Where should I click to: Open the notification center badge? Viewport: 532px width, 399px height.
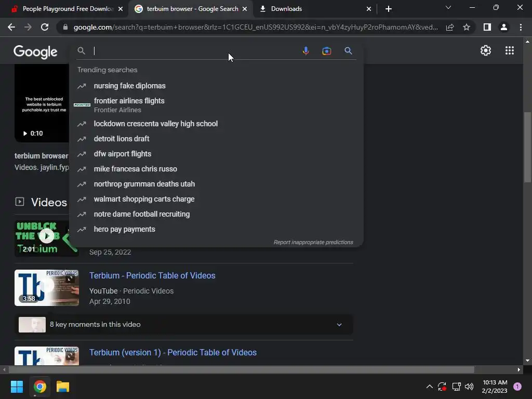coord(517,387)
